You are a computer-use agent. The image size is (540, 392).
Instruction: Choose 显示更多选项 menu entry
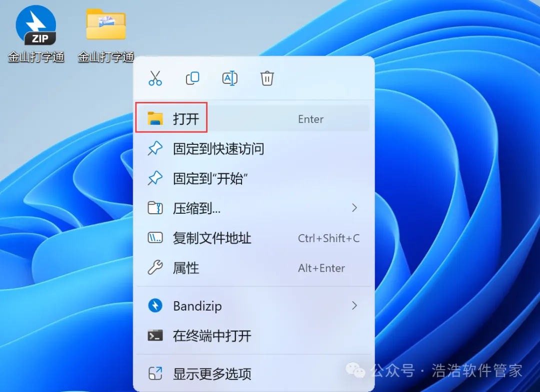coord(253,374)
